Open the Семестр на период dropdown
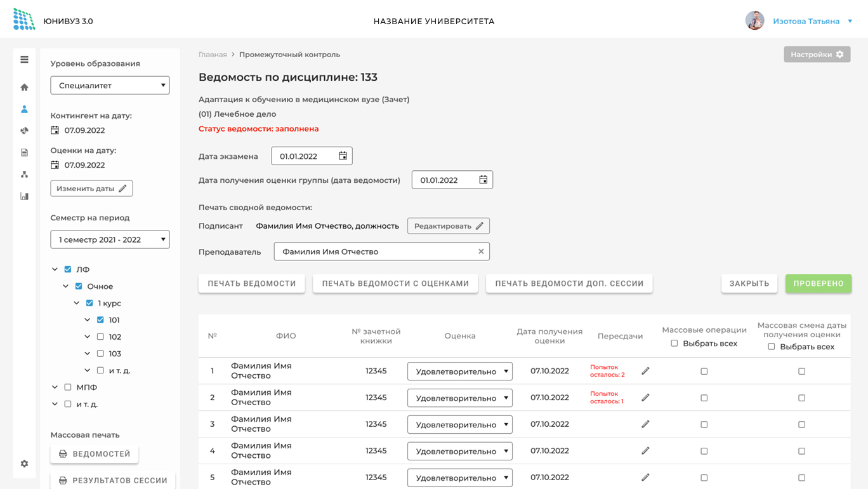This screenshot has height=489, width=868. (x=110, y=239)
